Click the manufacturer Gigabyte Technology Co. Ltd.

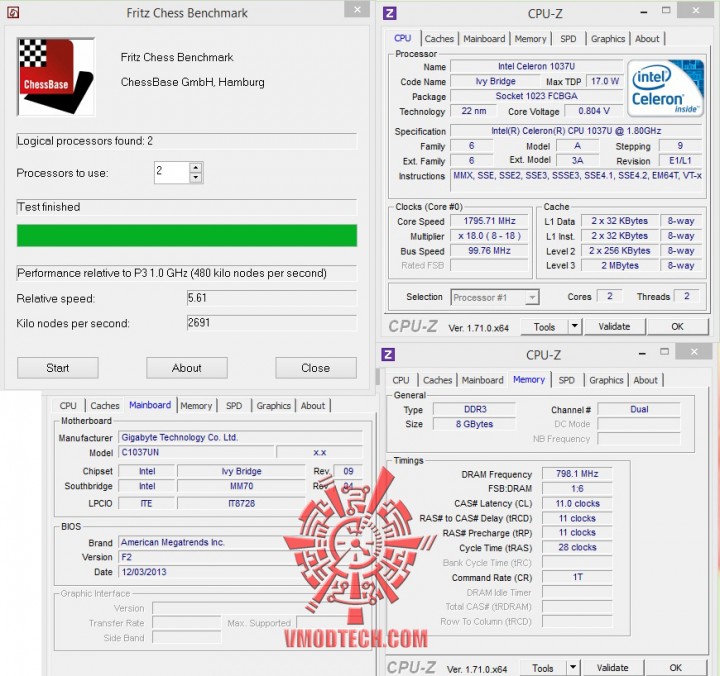tap(241, 437)
